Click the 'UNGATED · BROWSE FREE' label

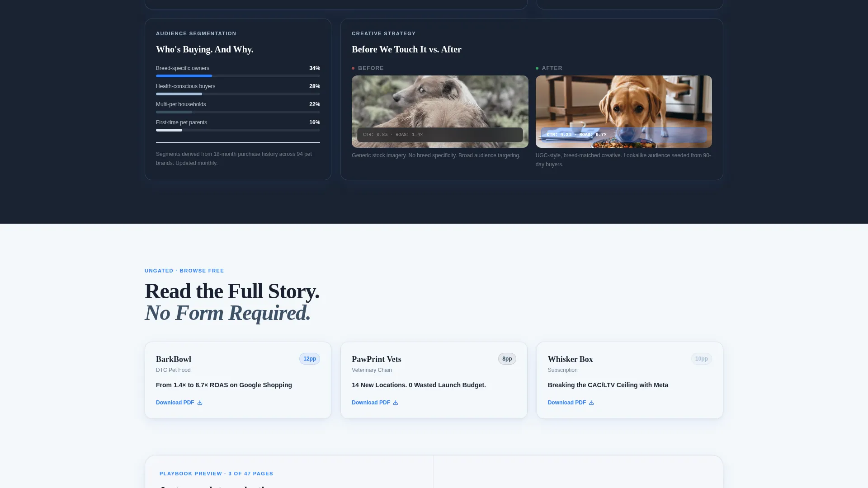tap(184, 271)
